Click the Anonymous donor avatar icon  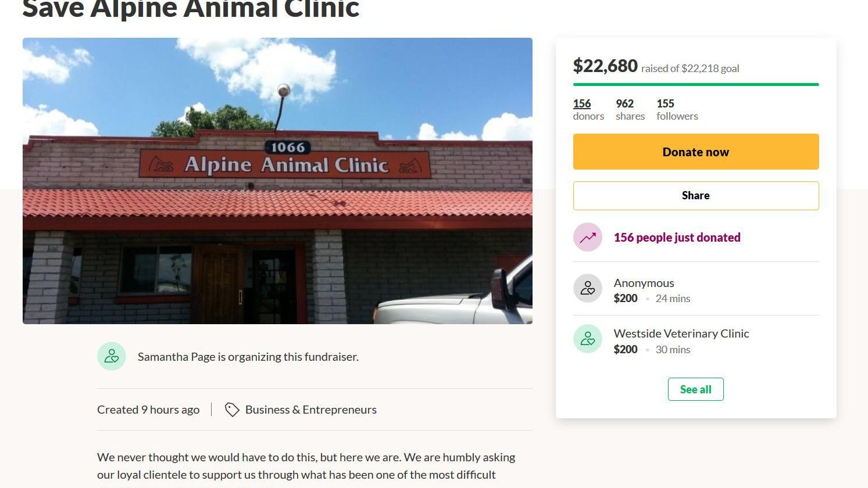(588, 289)
